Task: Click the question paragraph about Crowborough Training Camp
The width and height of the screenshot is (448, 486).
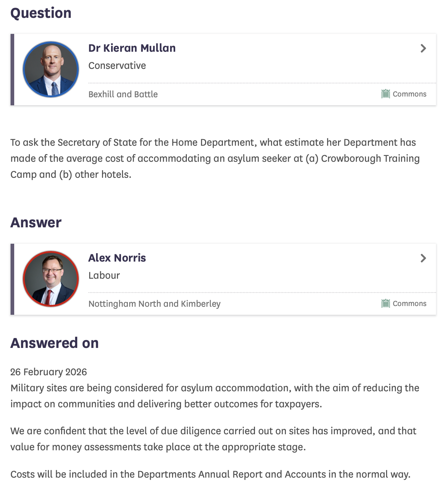Action: 215,158
